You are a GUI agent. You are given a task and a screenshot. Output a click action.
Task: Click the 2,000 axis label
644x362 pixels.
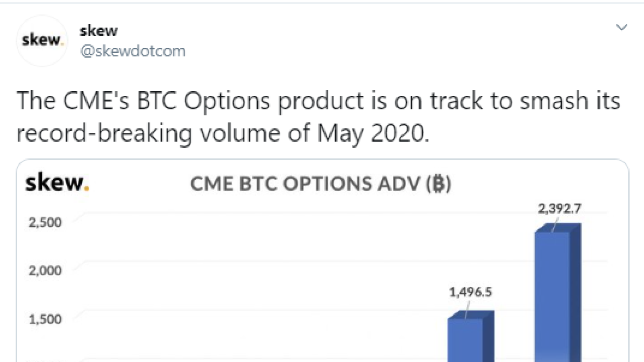tap(45, 271)
